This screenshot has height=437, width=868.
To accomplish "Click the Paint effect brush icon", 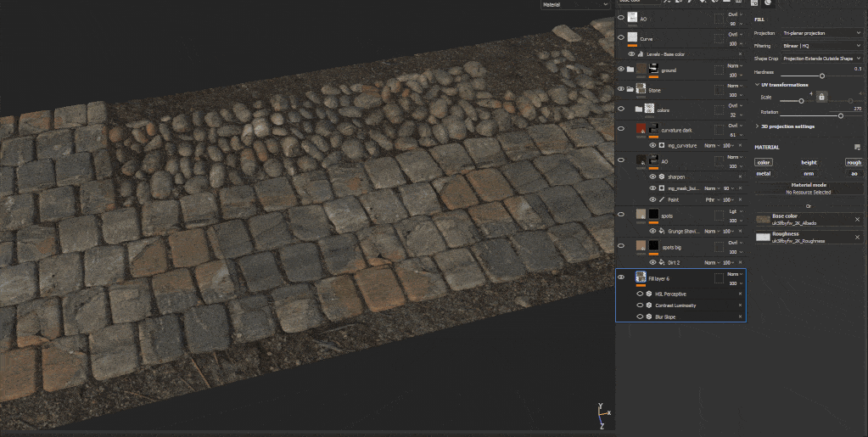I will (662, 199).
